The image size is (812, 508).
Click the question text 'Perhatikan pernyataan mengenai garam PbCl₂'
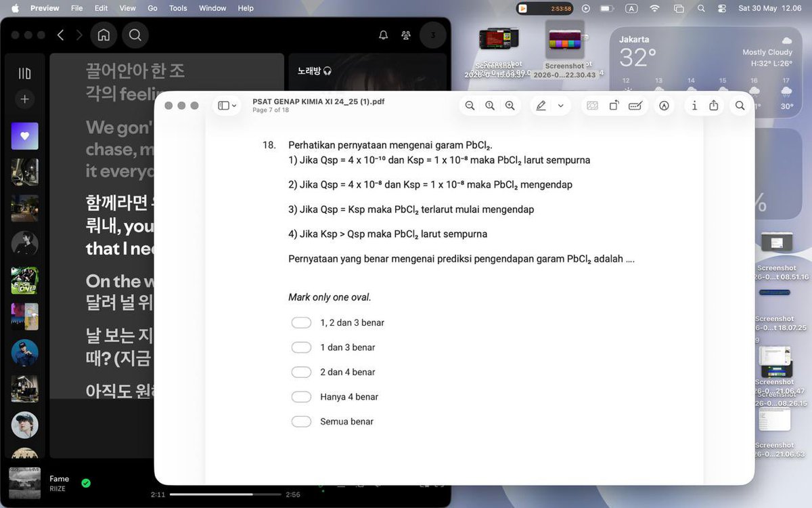(390, 145)
